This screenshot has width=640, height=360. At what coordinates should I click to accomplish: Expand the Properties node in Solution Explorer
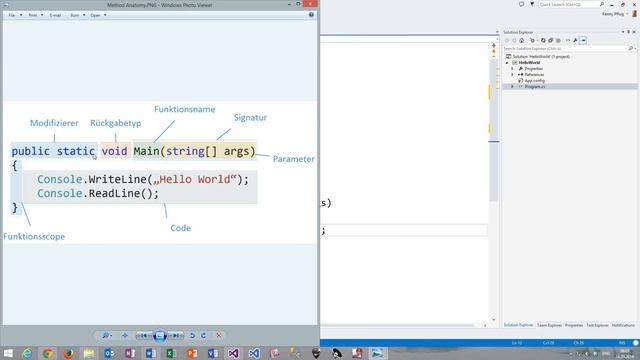(x=512, y=69)
